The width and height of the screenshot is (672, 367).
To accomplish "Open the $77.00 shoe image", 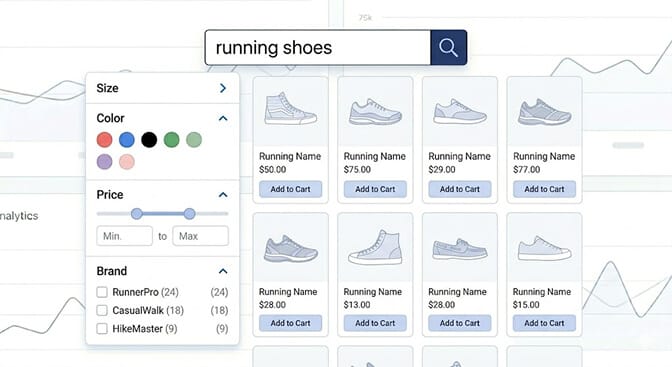I will click(544, 111).
